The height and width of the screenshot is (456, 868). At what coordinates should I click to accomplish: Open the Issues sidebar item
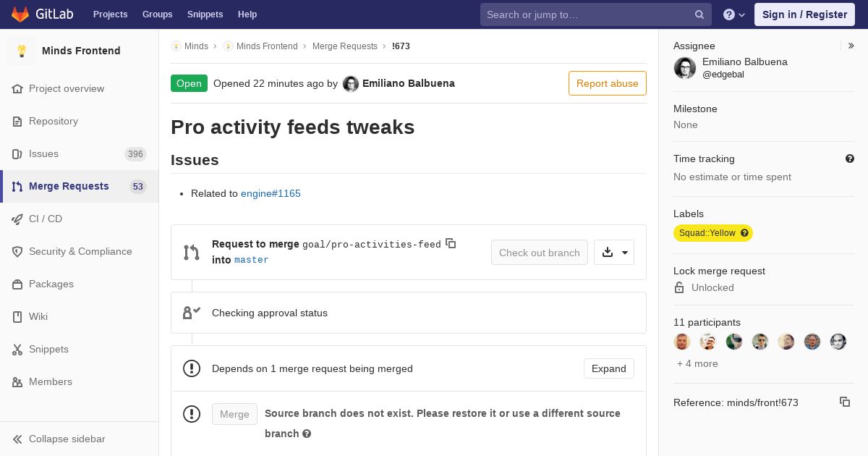(80, 153)
